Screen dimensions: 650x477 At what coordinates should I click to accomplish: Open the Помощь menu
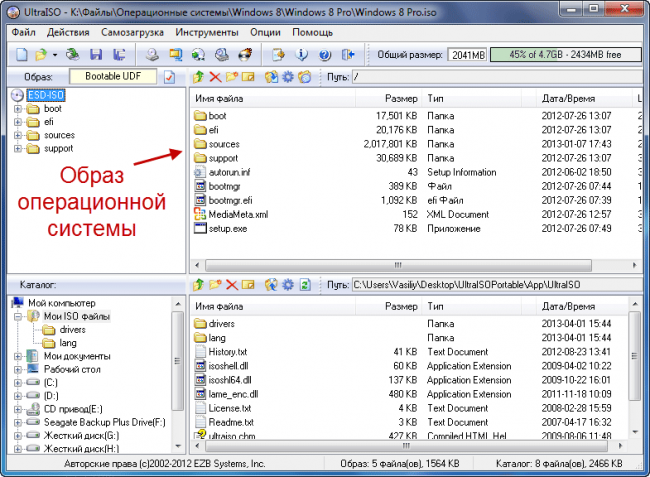(312, 32)
